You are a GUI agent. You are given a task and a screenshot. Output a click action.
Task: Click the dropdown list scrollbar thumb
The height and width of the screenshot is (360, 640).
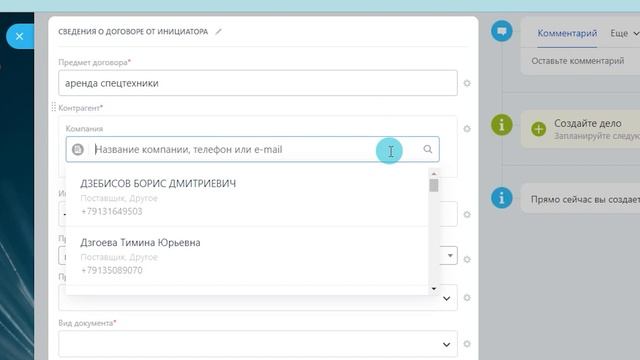click(x=434, y=185)
